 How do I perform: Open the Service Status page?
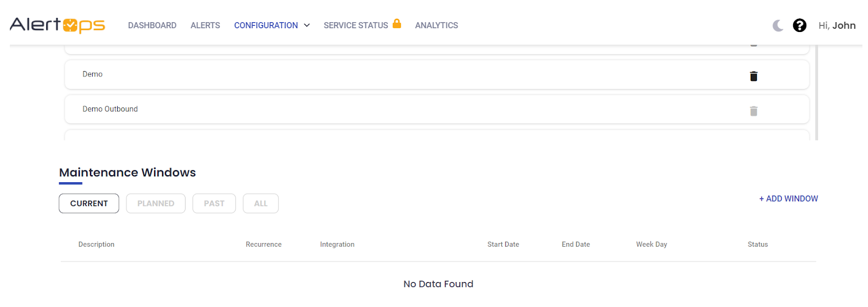tap(355, 25)
